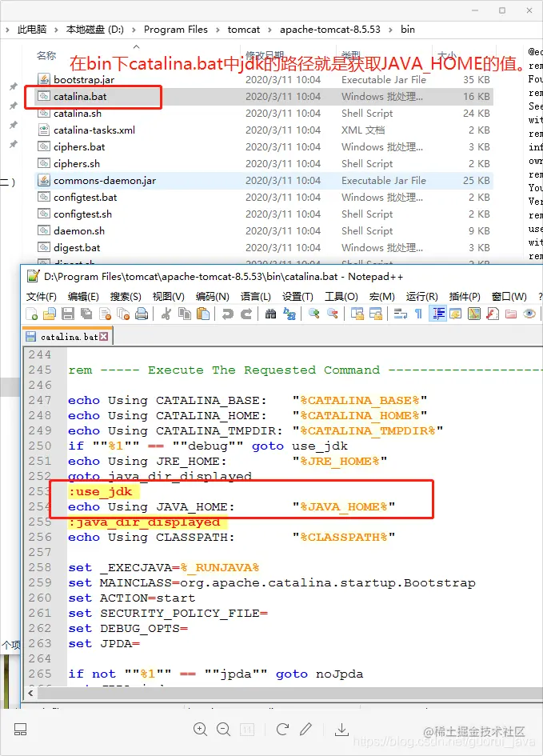Open the 语言(L) menu
Screen dimensions: 543x756
255,297
